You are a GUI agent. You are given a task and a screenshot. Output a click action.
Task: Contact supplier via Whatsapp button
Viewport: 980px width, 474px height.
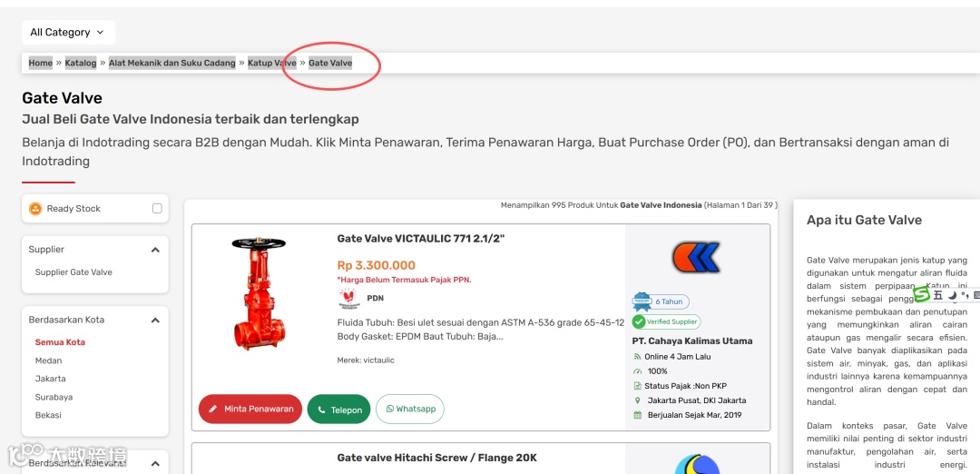click(410, 409)
